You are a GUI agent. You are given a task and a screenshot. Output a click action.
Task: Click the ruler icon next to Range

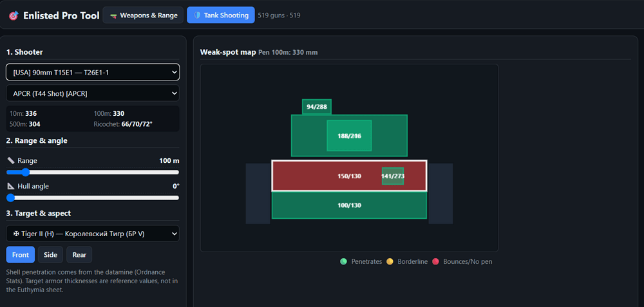click(11, 160)
